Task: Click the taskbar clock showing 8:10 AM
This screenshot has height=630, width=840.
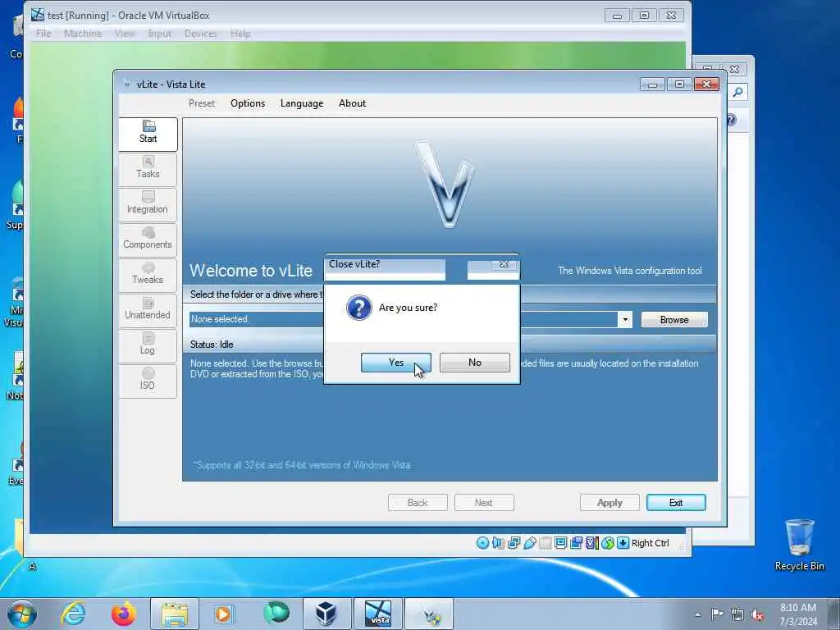Action: [798, 614]
